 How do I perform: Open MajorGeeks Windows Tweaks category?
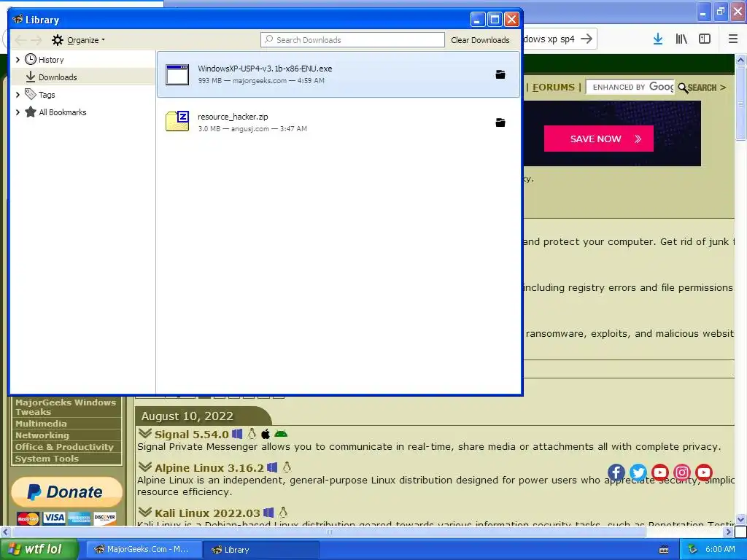pyautogui.click(x=66, y=407)
